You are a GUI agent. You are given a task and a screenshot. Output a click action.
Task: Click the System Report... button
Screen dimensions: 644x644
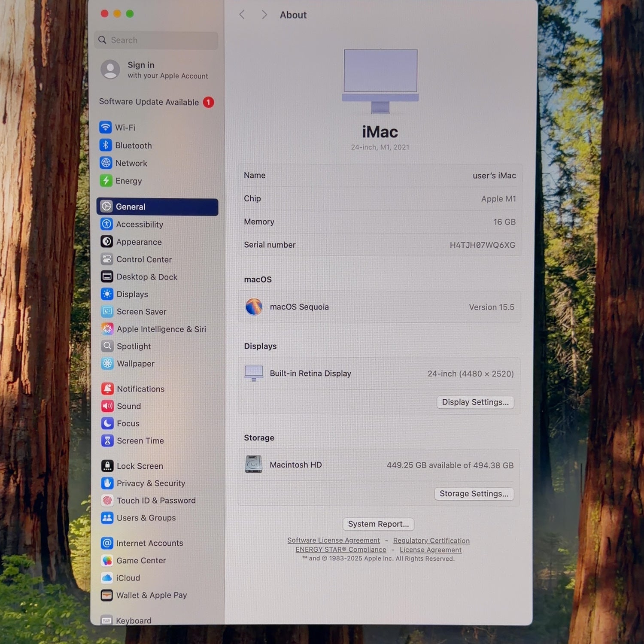(x=378, y=524)
